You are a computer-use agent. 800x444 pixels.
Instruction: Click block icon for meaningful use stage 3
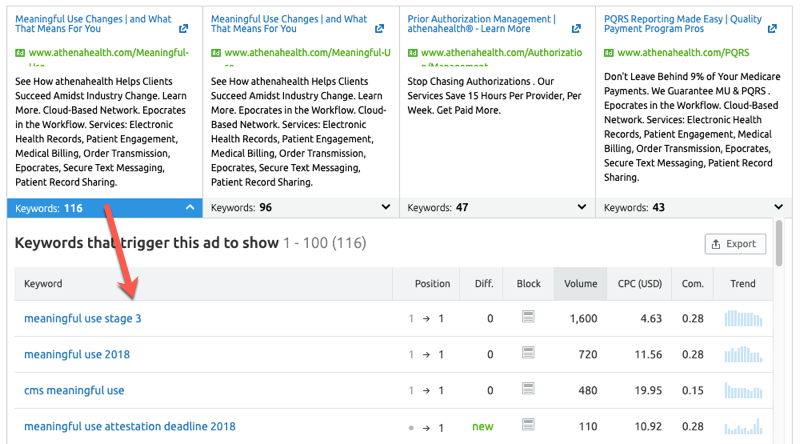[529, 318]
